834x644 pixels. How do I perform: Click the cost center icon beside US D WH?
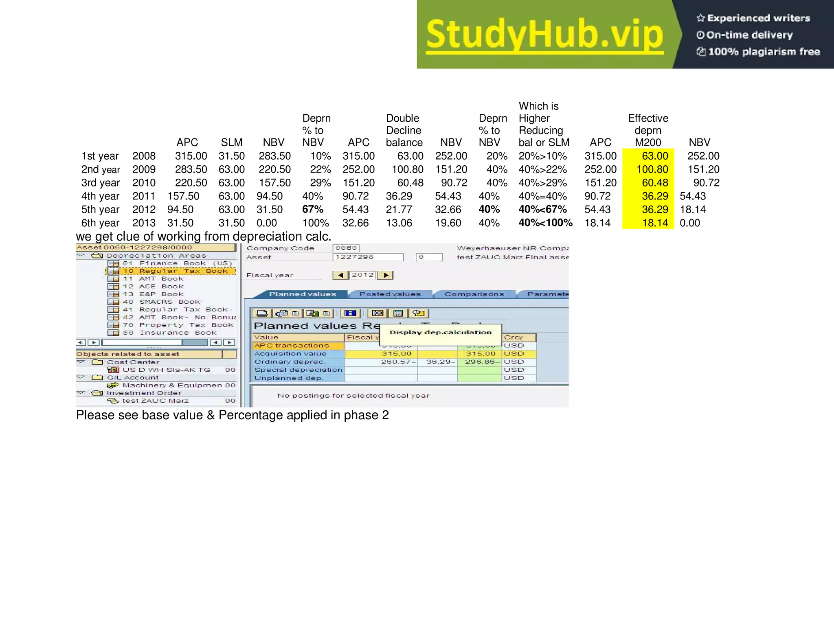tap(113, 370)
